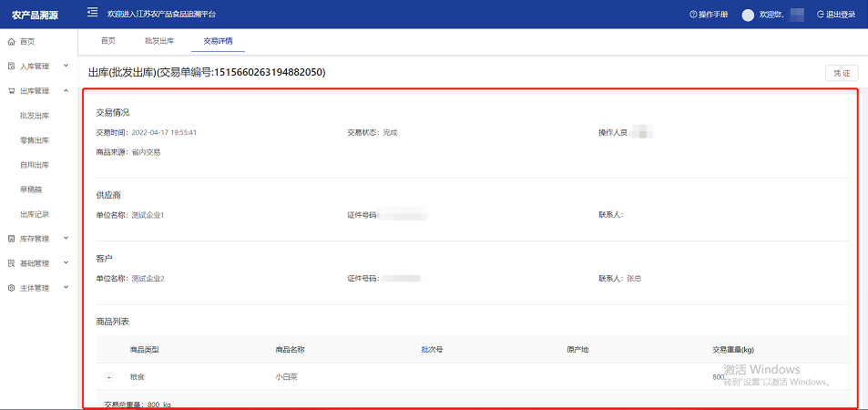Click the 出库管理 cart icon
Viewport: 868px width, 410px height.
click(11, 91)
